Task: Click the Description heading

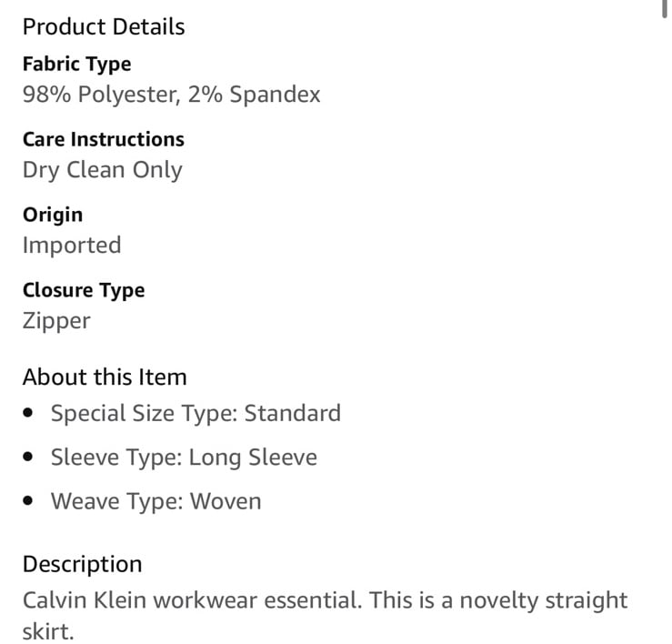Action: [82, 564]
